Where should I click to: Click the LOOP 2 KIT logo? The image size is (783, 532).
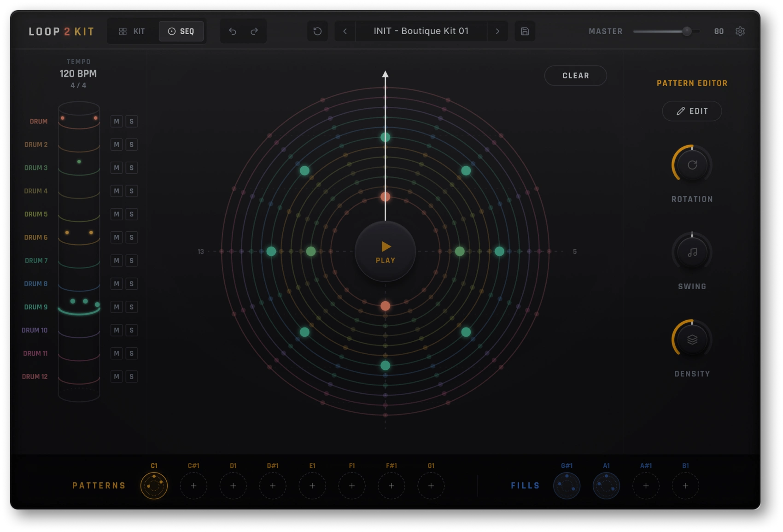61,32
